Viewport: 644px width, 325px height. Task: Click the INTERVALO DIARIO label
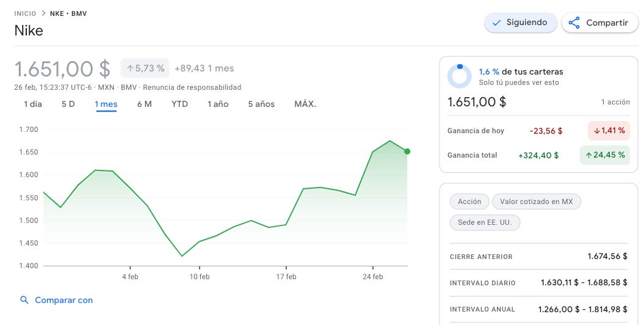483,283
